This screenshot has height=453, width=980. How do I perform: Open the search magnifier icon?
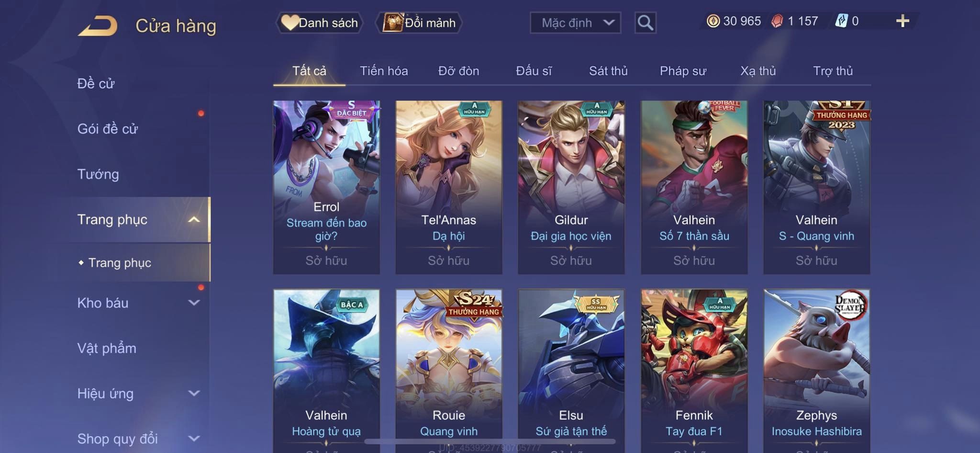645,23
